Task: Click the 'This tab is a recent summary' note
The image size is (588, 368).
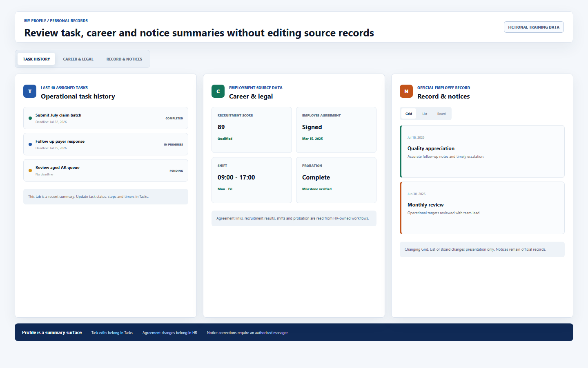Action: pyautogui.click(x=106, y=197)
